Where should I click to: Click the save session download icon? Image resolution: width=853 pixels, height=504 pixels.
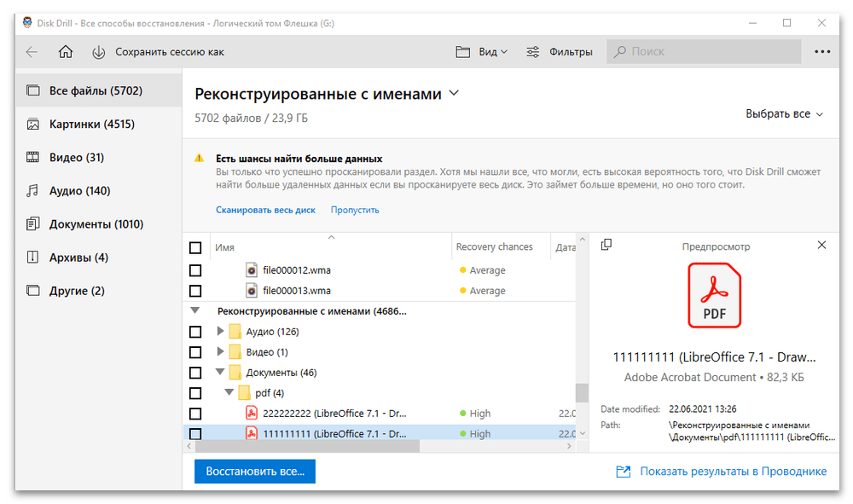point(99,52)
